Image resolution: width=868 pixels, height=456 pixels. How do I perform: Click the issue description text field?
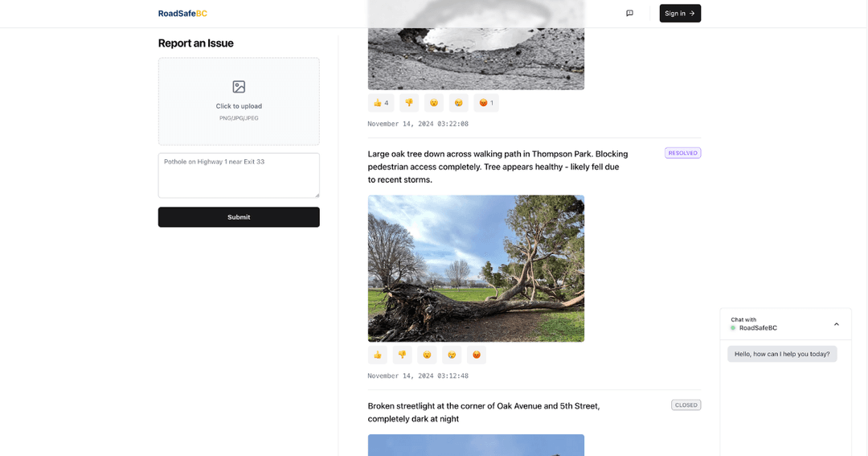pos(239,175)
